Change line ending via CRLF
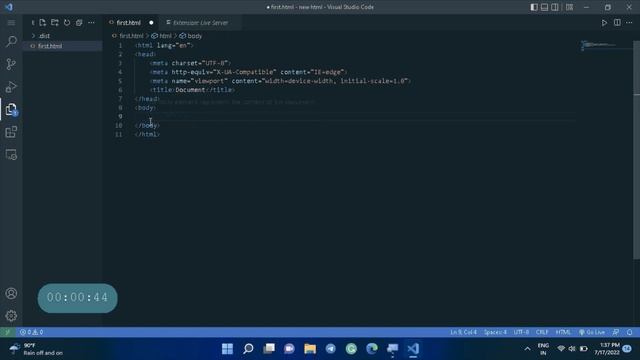Viewport: 640px width, 360px height. point(542,332)
